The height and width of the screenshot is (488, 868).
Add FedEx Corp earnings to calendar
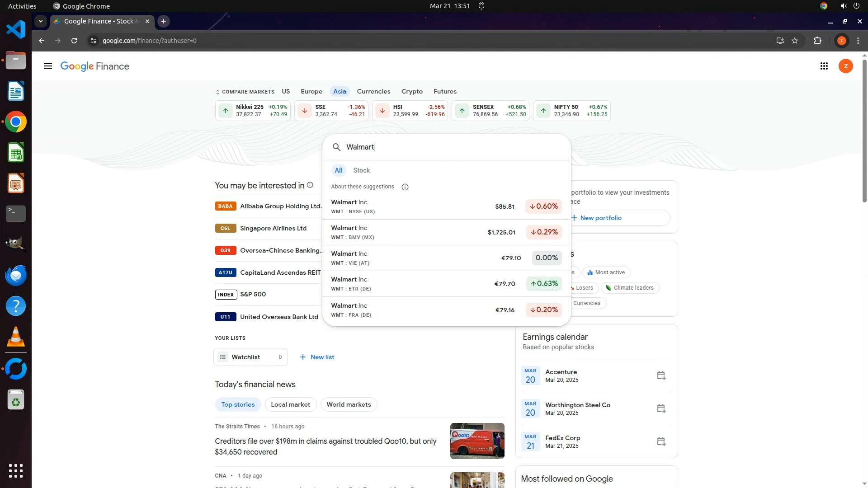(x=661, y=441)
